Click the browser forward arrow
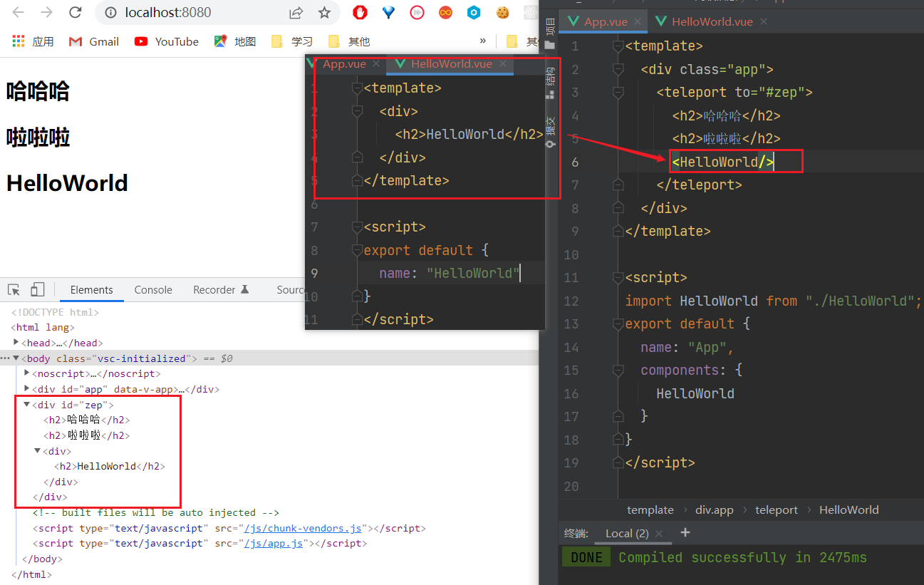Screen dimensions: 924x585 point(46,13)
